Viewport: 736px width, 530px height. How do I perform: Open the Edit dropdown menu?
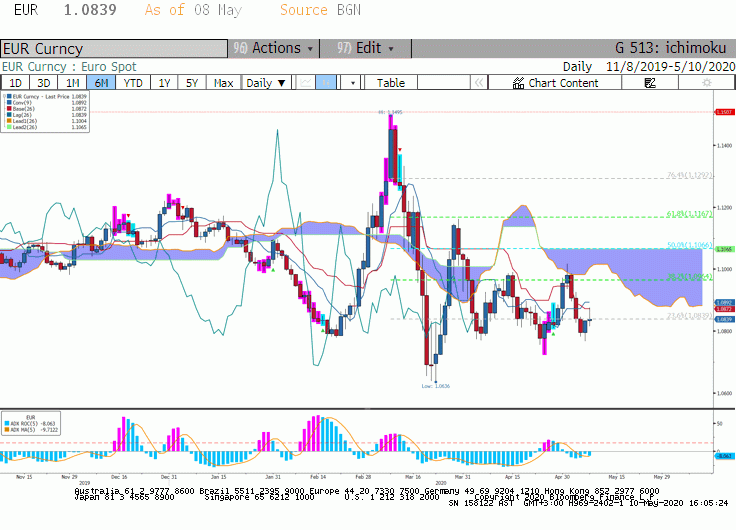coord(365,48)
